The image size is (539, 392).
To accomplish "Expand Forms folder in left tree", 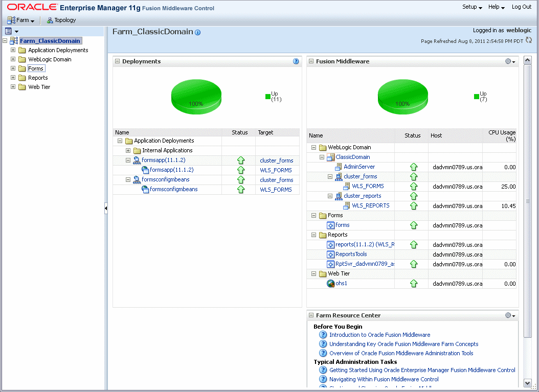I will (13, 68).
